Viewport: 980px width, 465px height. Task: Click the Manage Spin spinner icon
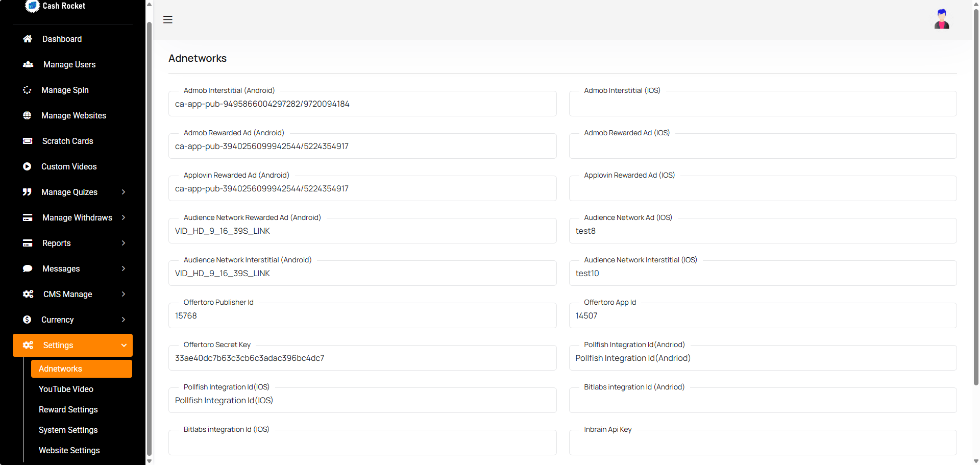point(27,90)
